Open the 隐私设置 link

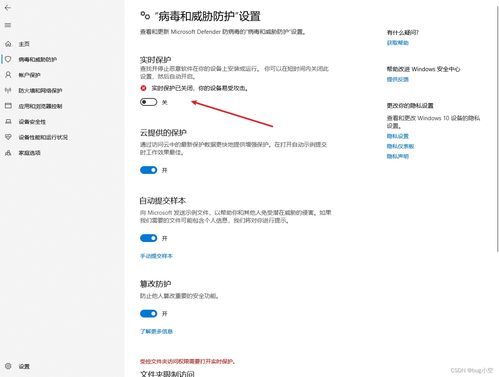tap(397, 136)
